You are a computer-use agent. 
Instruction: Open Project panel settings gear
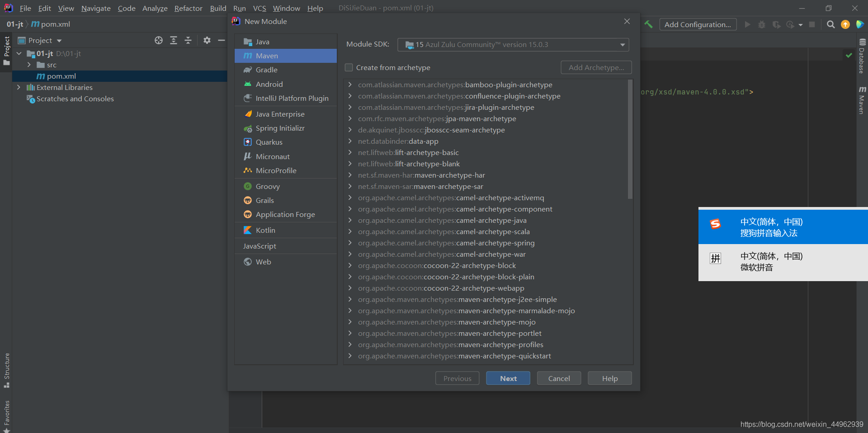click(207, 40)
